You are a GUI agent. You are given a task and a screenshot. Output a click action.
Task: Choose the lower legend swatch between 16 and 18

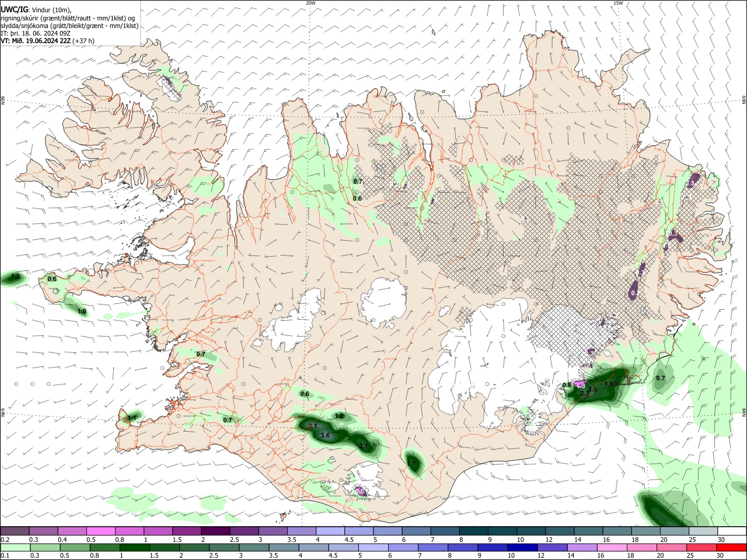(x=611, y=548)
